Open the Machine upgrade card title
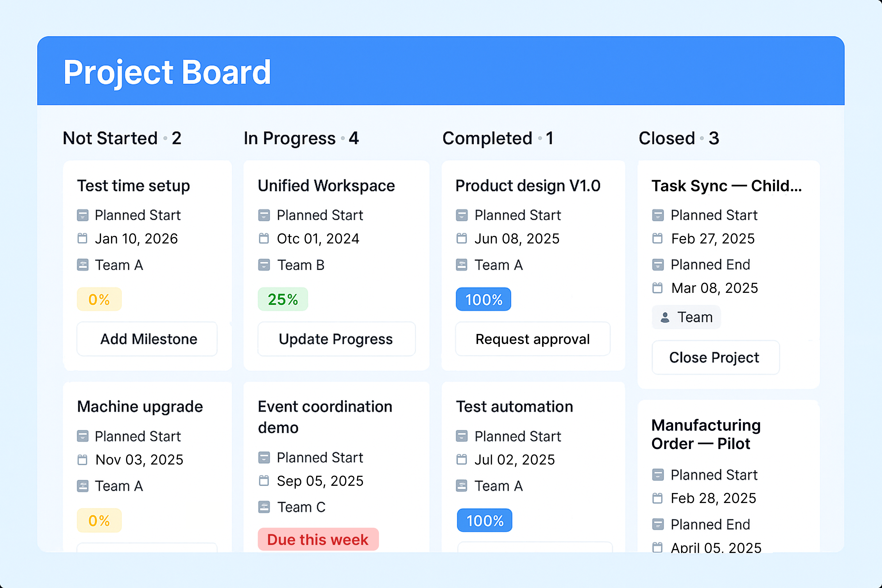The width and height of the screenshot is (882, 588). click(x=140, y=407)
